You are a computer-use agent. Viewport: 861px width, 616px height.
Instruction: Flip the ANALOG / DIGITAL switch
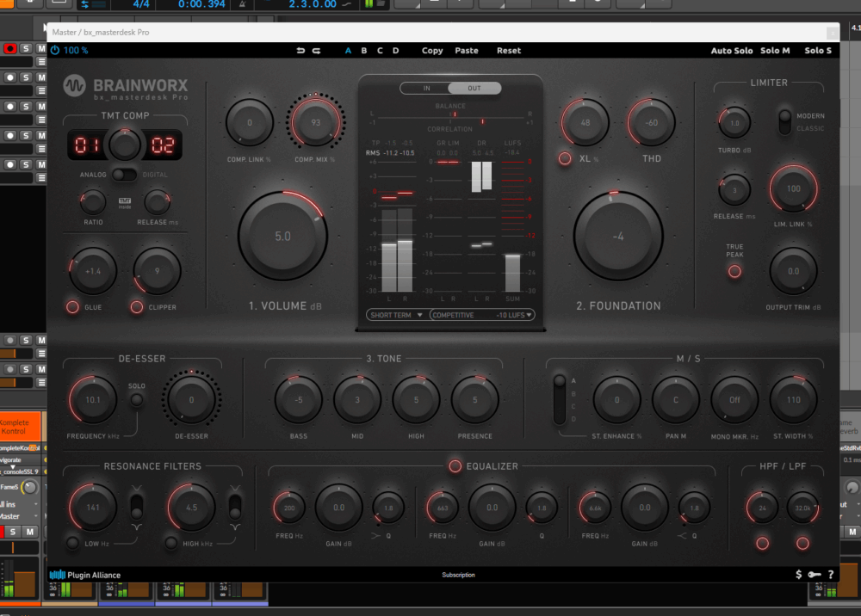coord(124,175)
